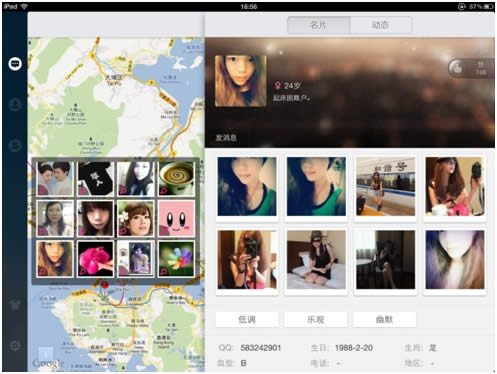Select the third round sidebar icon
The image size is (497, 374).
(15, 145)
